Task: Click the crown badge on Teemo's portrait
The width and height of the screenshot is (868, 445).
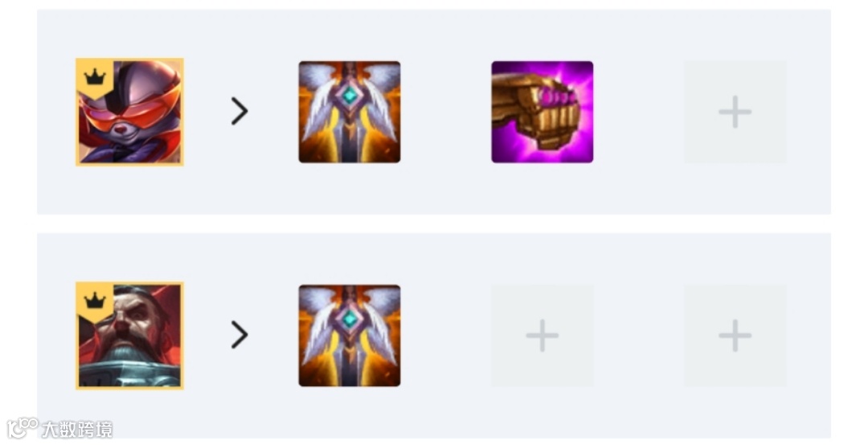Action: click(x=95, y=76)
